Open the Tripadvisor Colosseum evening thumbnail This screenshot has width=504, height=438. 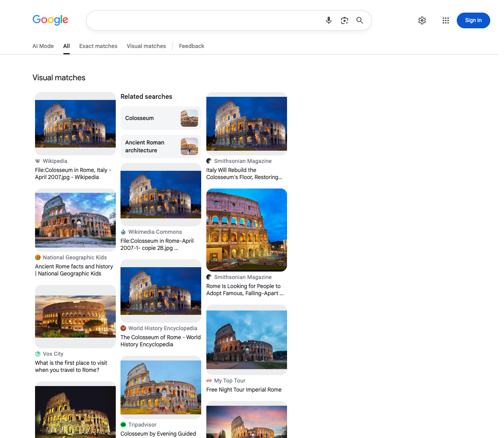click(x=161, y=387)
